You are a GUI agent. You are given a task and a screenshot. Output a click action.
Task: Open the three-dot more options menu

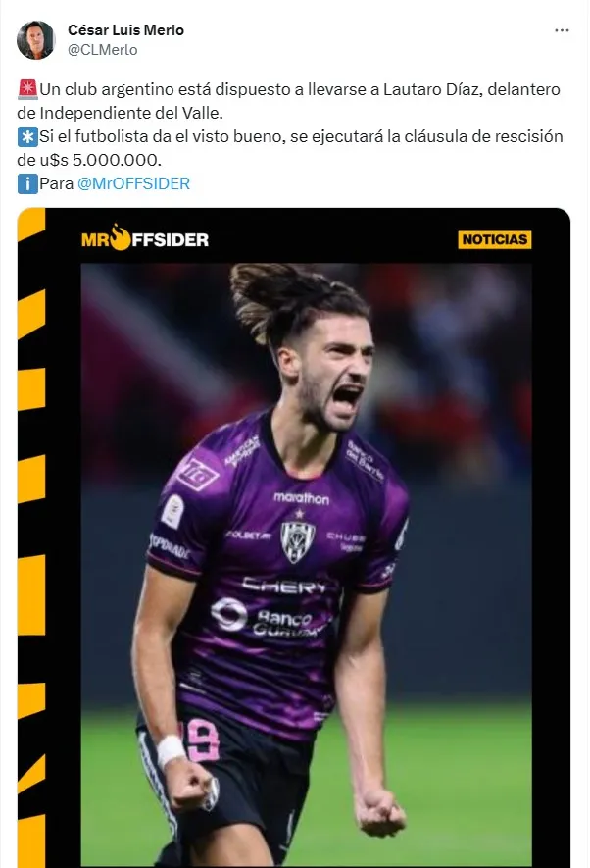click(562, 30)
